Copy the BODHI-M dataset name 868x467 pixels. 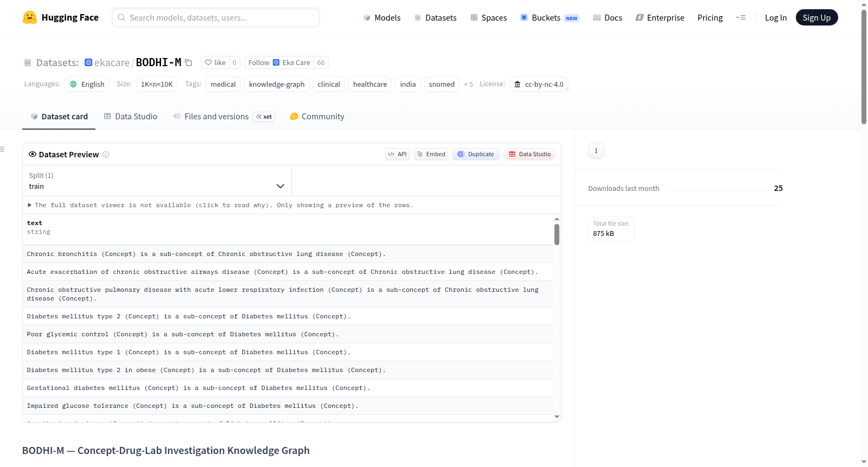tap(188, 62)
